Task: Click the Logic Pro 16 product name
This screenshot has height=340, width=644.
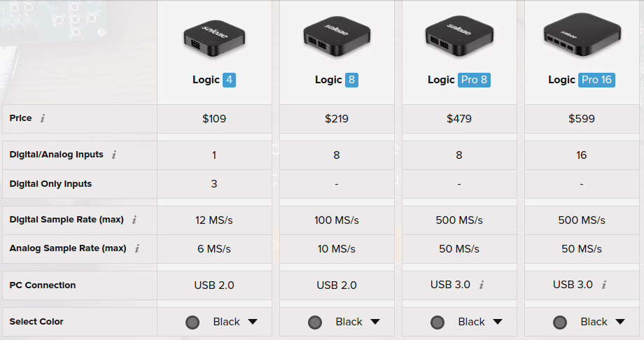Action: 581,80
